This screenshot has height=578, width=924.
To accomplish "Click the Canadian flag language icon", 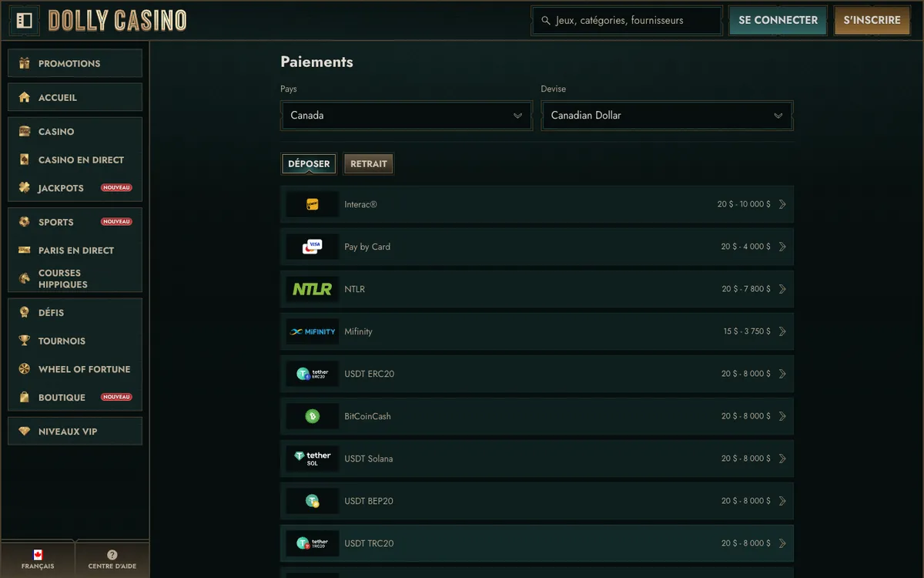I will tap(38, 554).
